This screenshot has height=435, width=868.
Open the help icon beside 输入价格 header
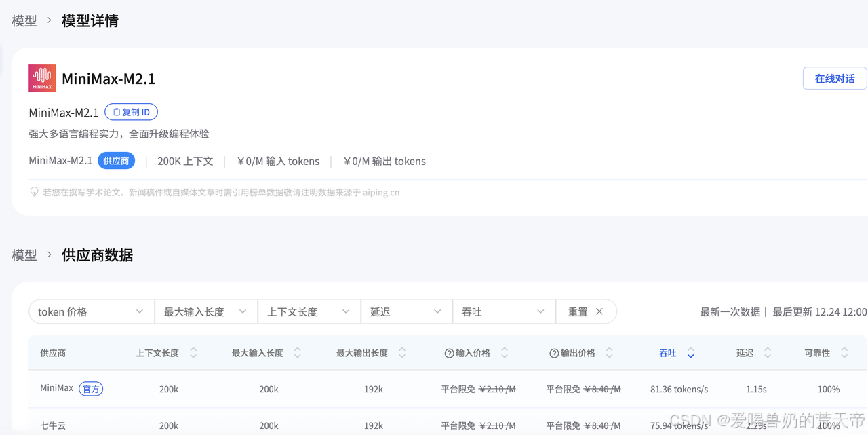pyautogui.click(x=449, y=352)
